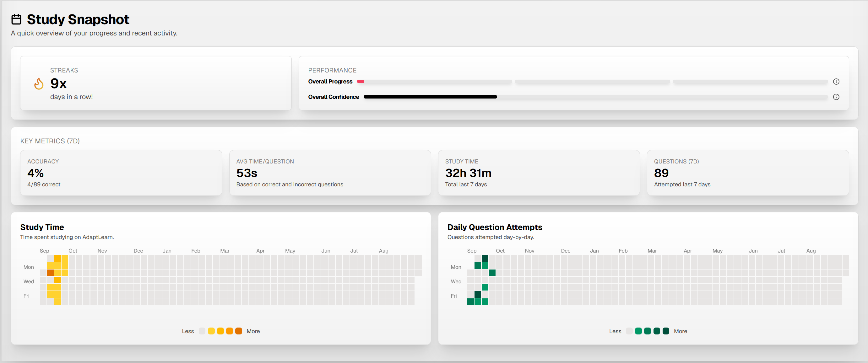Open the Study Time 32h 31m card
Viewport: 868px width, 363px height.
[x=539, y=173]
